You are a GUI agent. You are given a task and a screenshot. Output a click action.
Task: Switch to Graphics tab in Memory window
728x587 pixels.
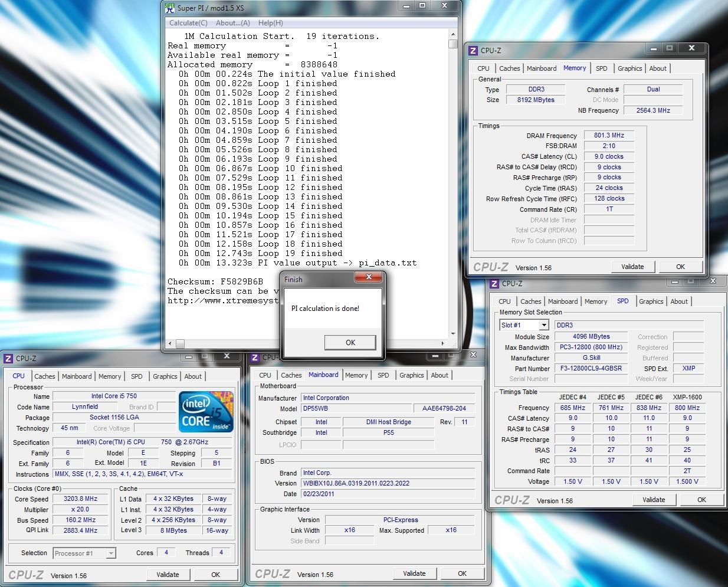[630, 68]
